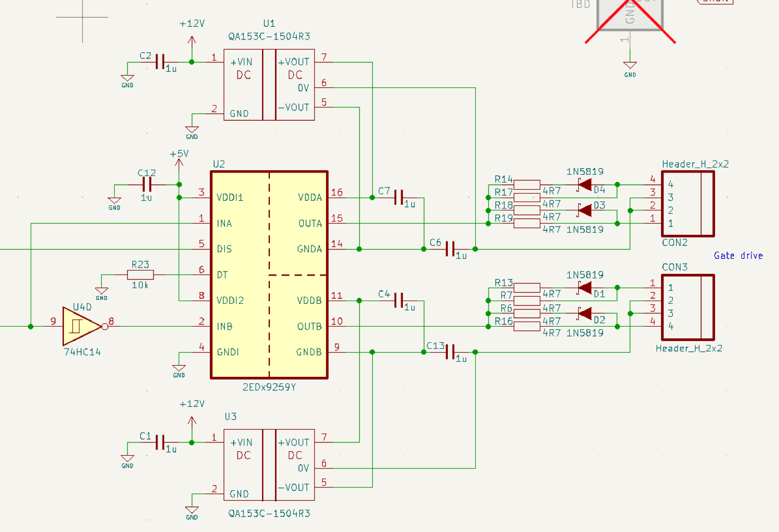Select capacitor C2 symbol

160,62
